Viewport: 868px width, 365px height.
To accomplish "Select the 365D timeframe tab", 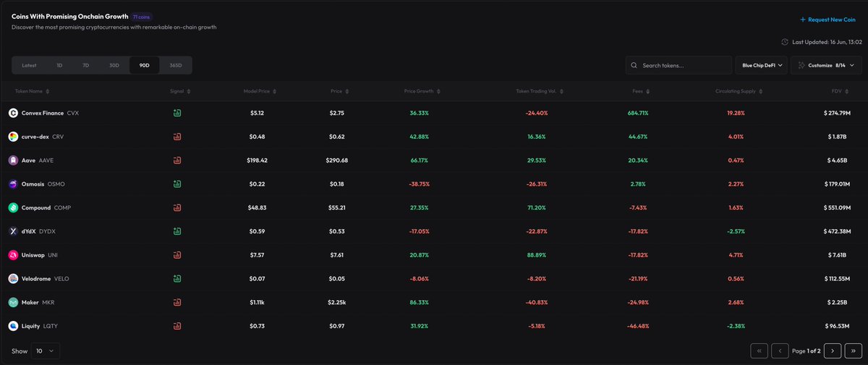I will point(175,65).
